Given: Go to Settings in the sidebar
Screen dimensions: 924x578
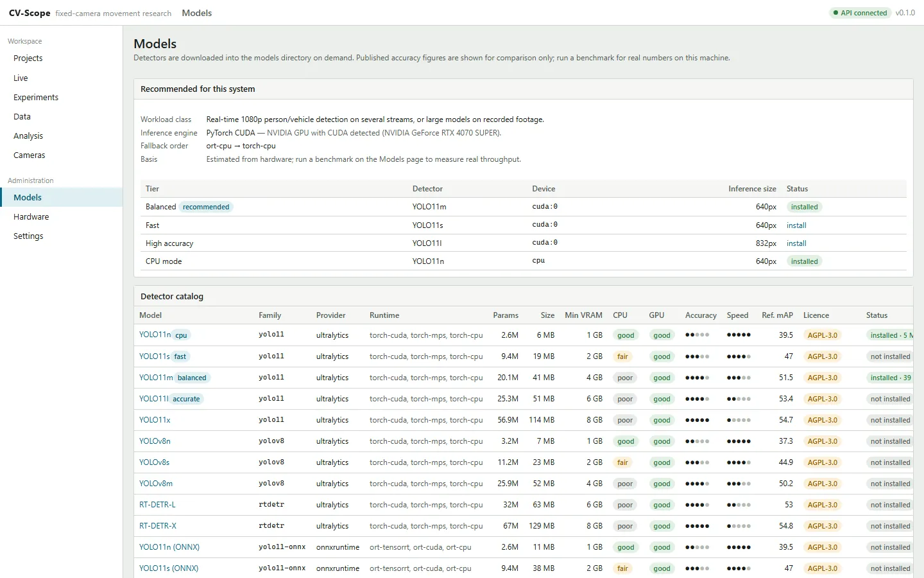Looking at the screenshot, I should click(x=61, y=236).
